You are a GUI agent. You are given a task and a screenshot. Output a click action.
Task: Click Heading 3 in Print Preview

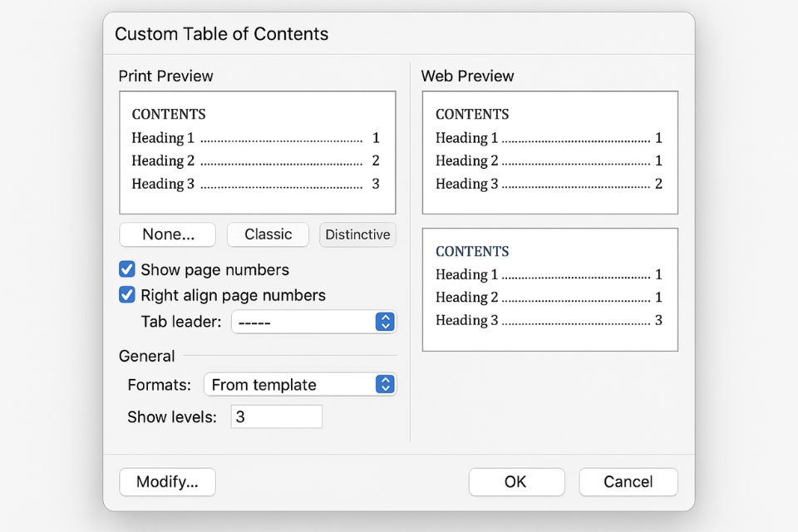coord(163,184)
